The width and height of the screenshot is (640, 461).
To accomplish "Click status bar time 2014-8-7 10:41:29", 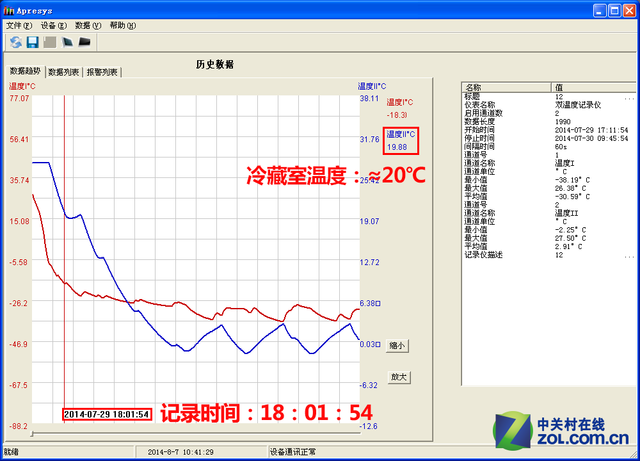I will pos(180,452).
